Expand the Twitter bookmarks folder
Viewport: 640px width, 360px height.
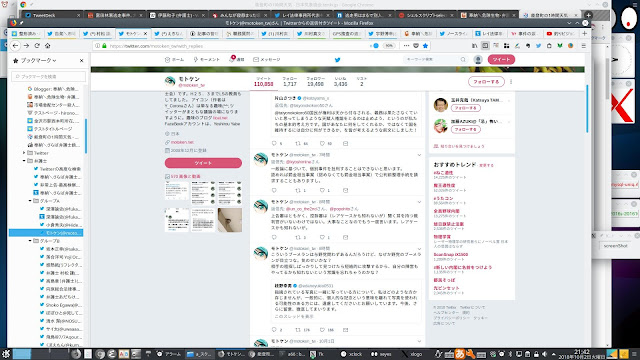coord(24,153)
